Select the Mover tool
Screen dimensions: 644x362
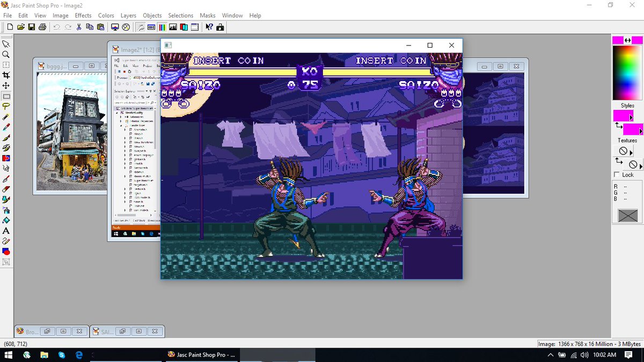point(6,85)
